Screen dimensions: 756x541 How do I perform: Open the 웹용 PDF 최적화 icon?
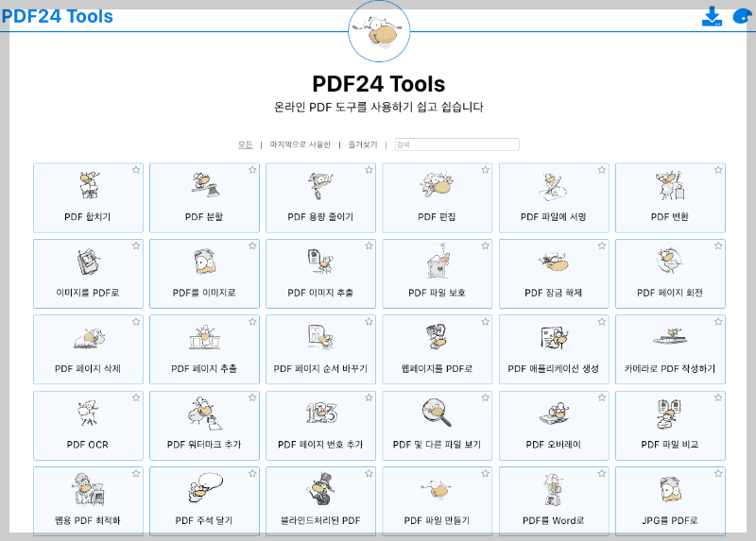[88, 489]
